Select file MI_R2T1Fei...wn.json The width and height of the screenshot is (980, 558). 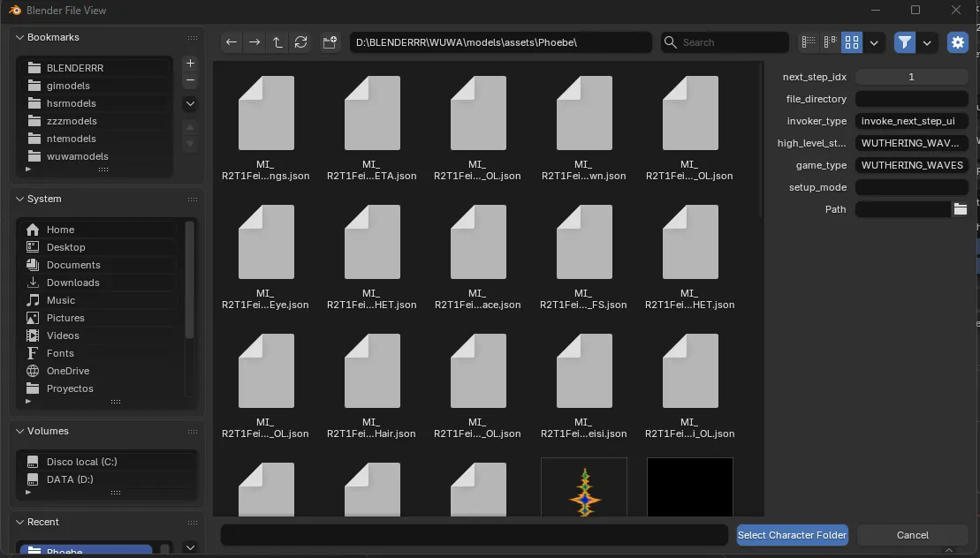(584, 128)
